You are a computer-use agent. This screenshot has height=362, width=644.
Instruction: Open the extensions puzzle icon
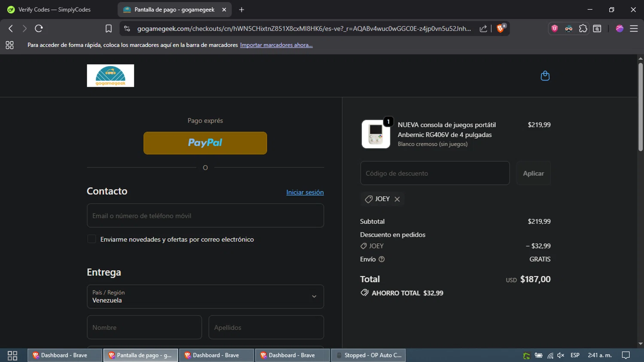coord(583,28)
